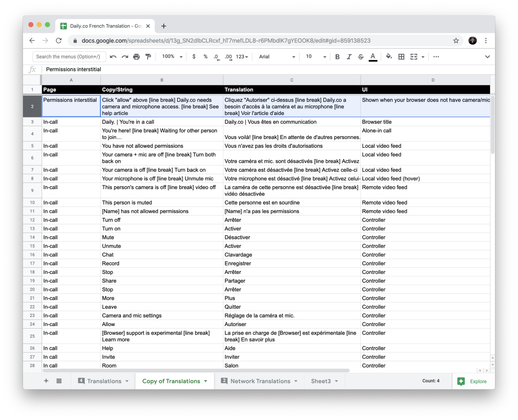Select cell containing Clavardage
Viewport: 518px width, 420px height.
tap(292, 255)
